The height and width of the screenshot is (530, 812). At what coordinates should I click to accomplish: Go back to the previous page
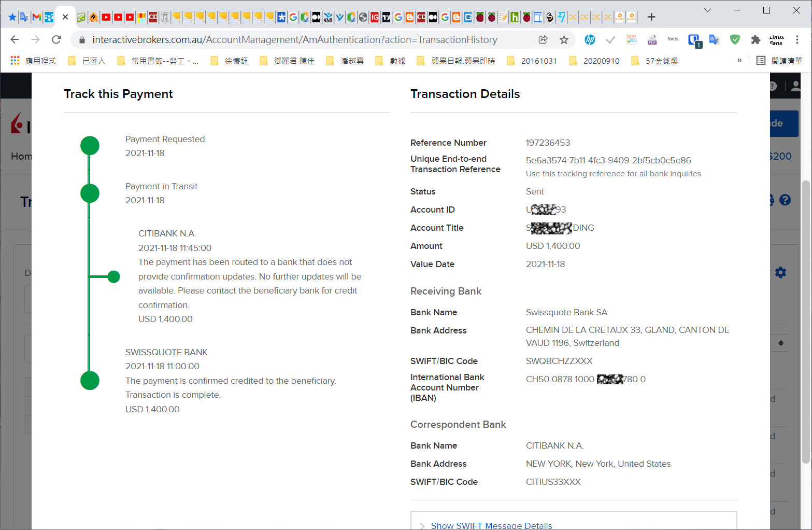click(x=15, y=39)
